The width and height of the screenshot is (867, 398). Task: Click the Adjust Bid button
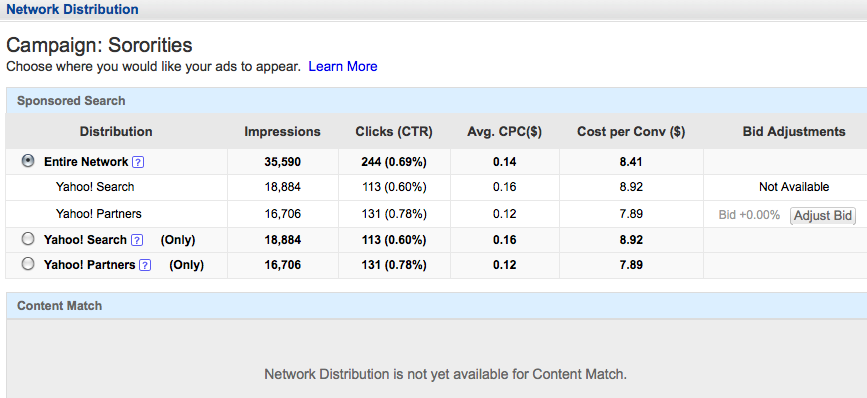tap(823, 215)
